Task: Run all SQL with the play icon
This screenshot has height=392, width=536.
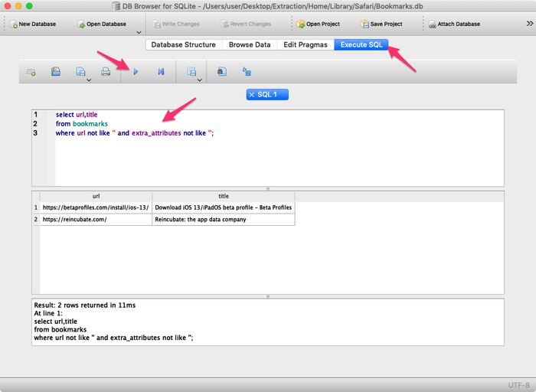Action: coord(136,72)
